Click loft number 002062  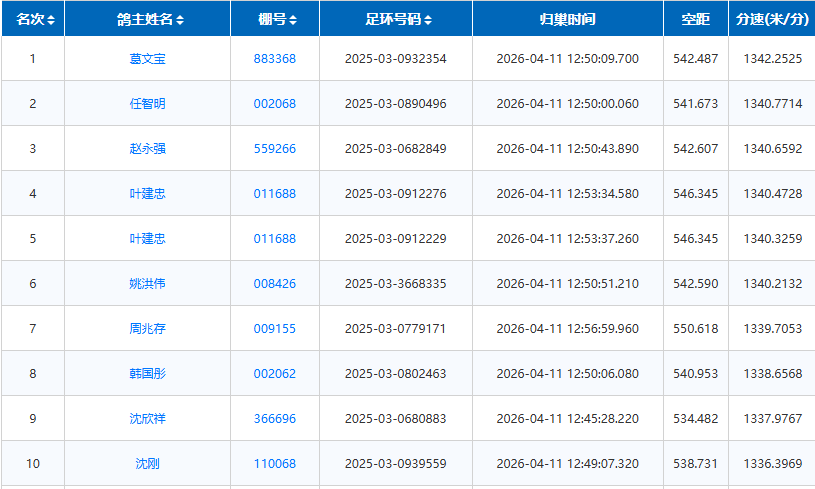[x=275, y=374]
